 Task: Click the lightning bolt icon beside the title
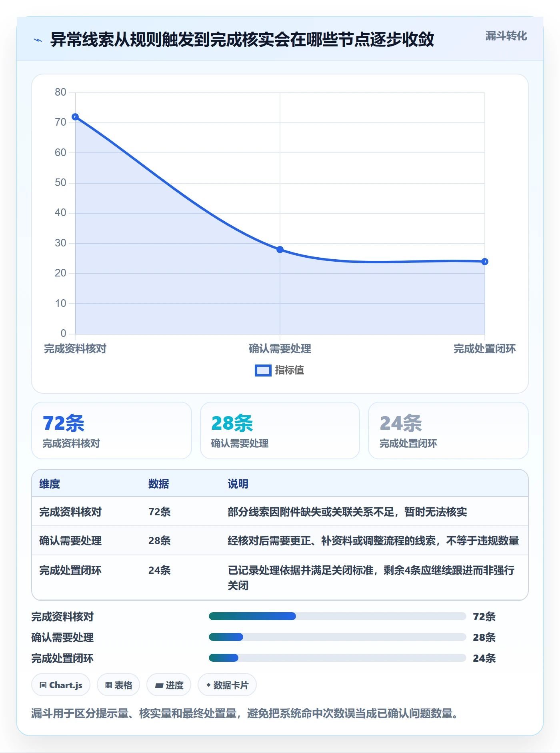38,40
